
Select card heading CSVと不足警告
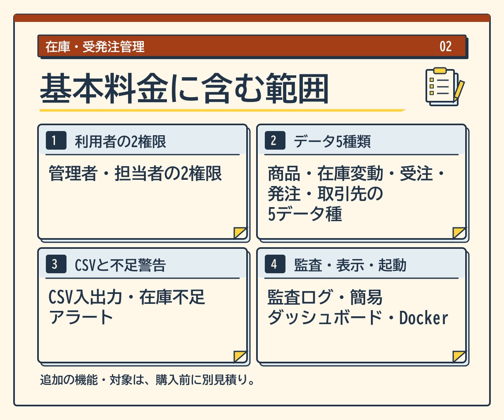120,265
